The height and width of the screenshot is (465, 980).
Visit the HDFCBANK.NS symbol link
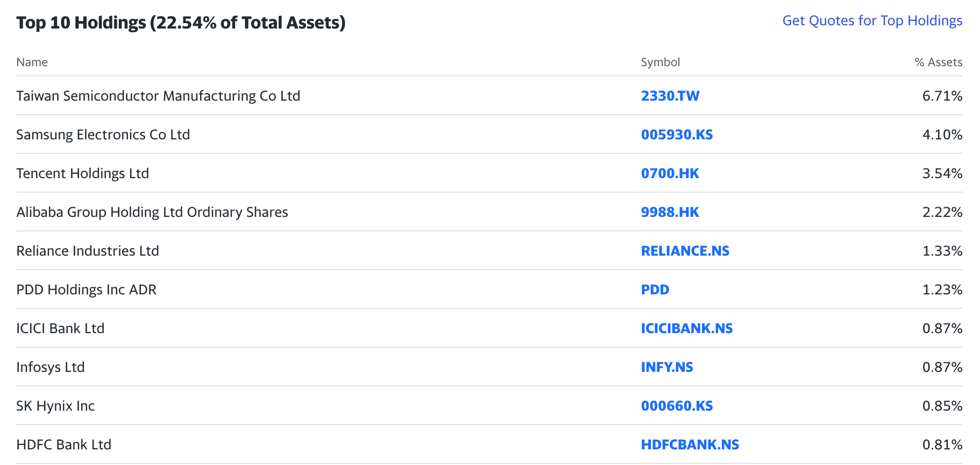coord(690,445)
